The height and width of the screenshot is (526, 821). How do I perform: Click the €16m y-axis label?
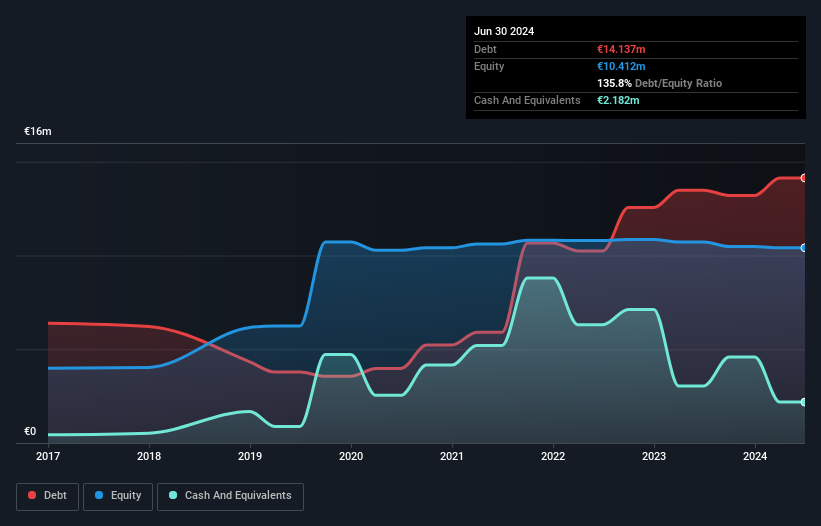click(38, 131)
